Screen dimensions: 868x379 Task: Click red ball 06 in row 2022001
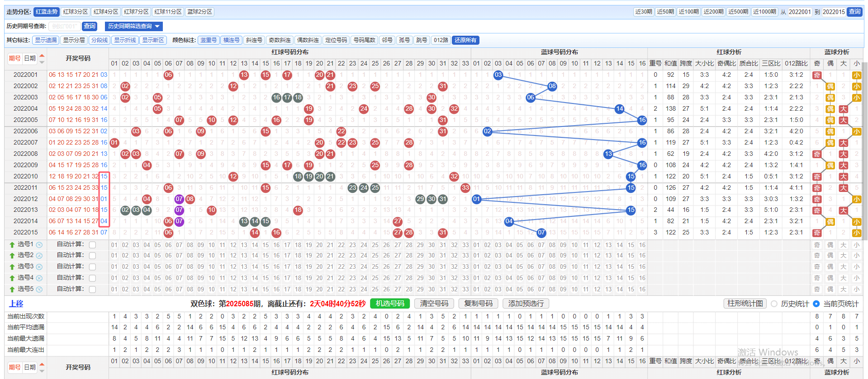pyautogui.click(x=168, y=75)
